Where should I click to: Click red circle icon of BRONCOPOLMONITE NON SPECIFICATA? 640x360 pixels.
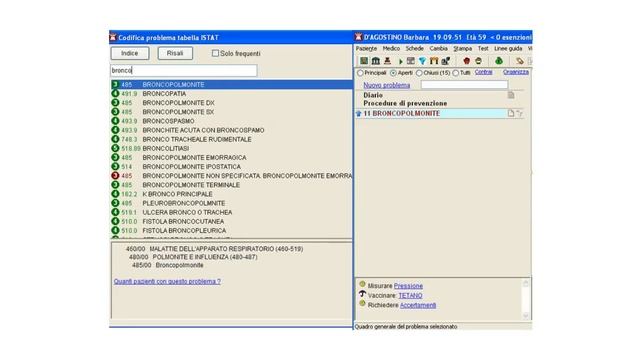[115, 176]
